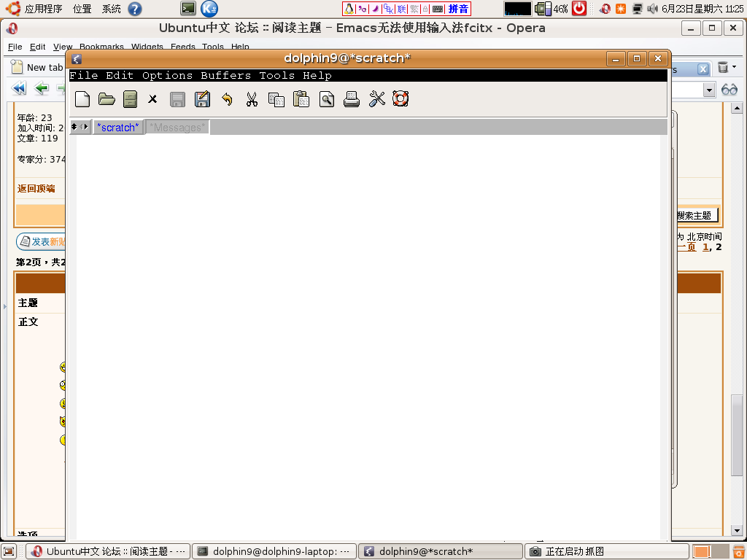This screenshot has width=747, height=560.
Task: Switch to the Ubuntu中文论坛 Opera taskbar button
Action: pos(108,551)
